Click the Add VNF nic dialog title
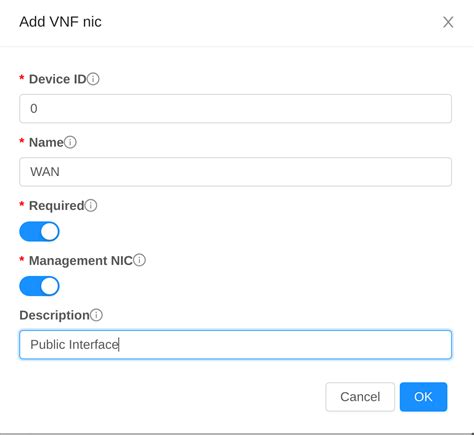Image resolution: width=474 pixels, height=435 pixels. [60, 22]
